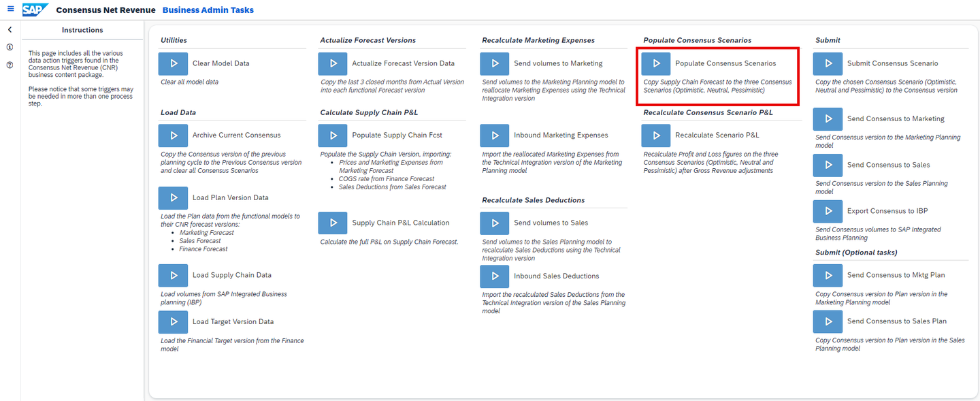Click the SAP logo
Screen dimensions: 980x401
(35, 10)
